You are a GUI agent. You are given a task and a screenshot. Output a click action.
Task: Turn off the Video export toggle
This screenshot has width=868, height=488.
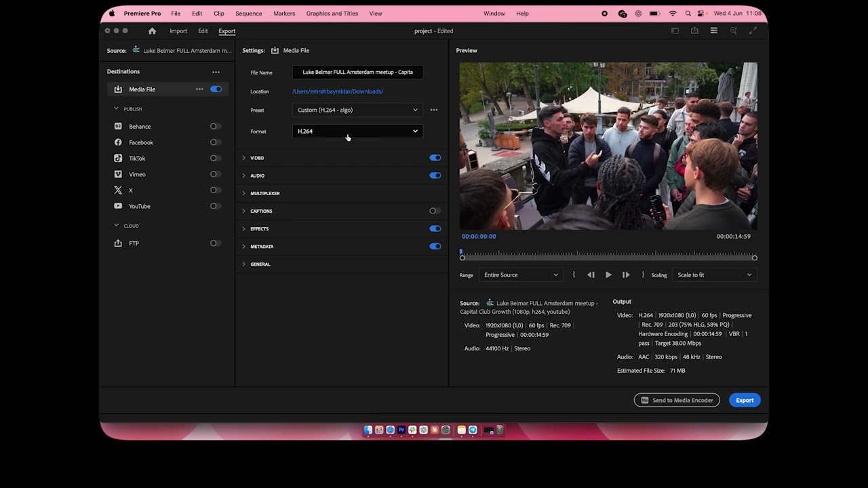coord(435,158)
